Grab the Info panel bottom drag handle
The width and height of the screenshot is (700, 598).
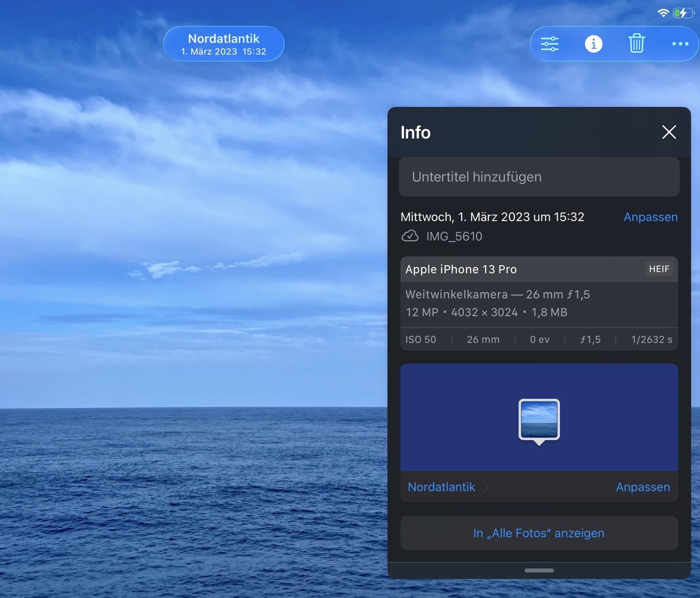pos(539,570)
